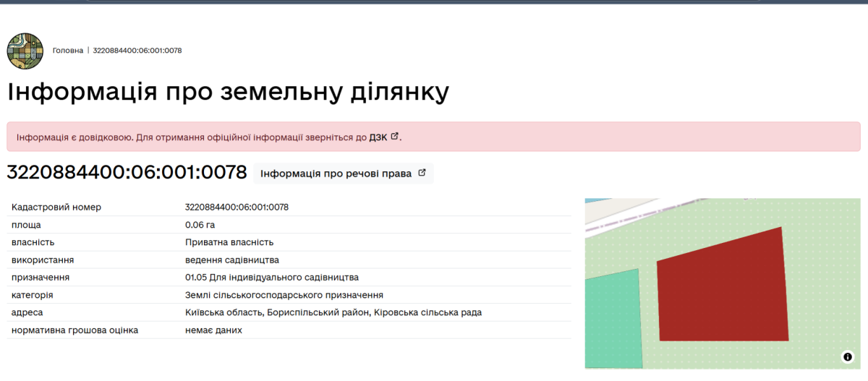
Task: Go to the Головна breadcrumb link
Action: (68, 51)
